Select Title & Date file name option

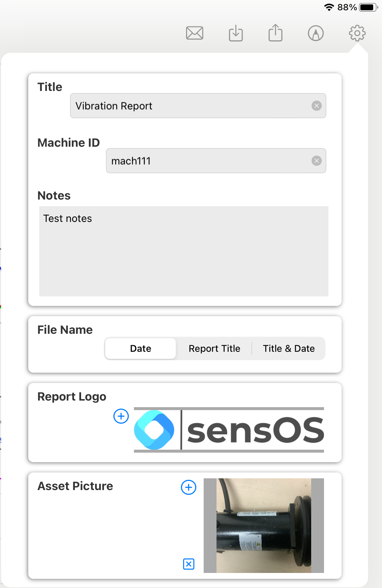[x=289, y=348]
